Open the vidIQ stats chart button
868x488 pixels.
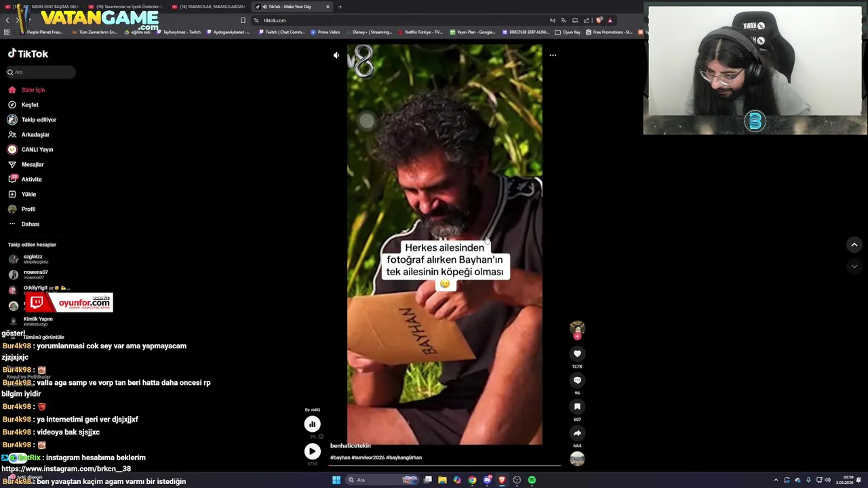[312, 424]
